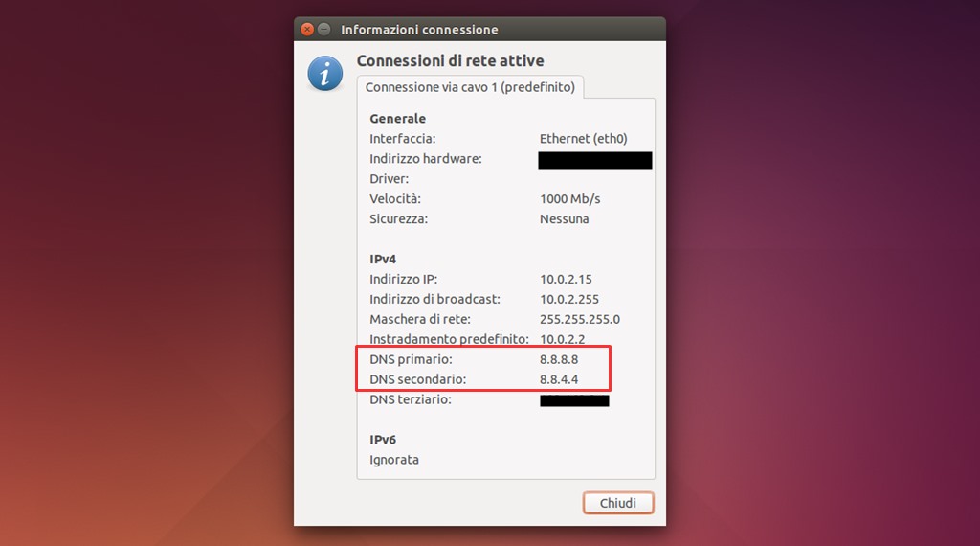Select the Connessione via cavo 1 tab
This screenshot has height=546, width=980.
pos(470,87)
